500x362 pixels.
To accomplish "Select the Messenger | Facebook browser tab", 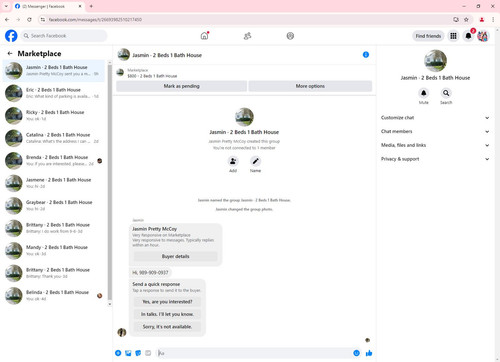I will [48, 6].
